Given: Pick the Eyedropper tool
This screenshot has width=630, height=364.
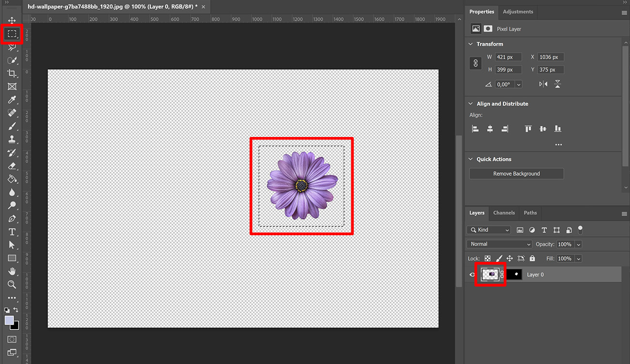Looking at the screenshot, I should [12, 100].
